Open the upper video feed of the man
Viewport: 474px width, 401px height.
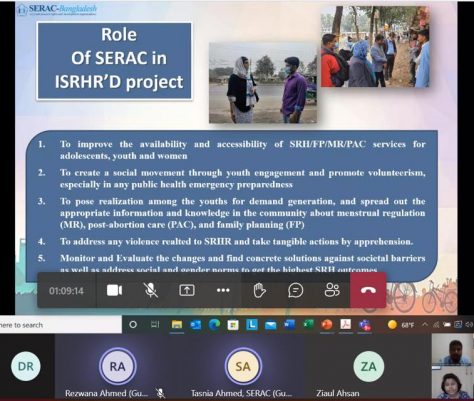point(453,350)
